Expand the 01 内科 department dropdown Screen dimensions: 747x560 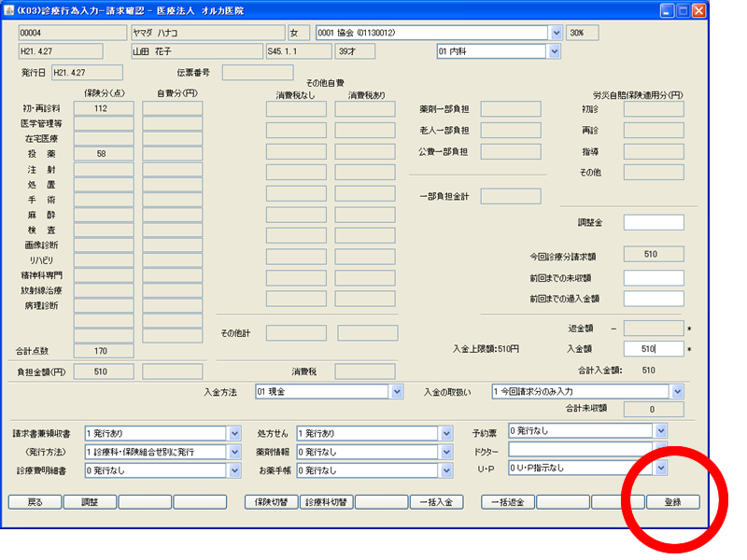point(557,51)
